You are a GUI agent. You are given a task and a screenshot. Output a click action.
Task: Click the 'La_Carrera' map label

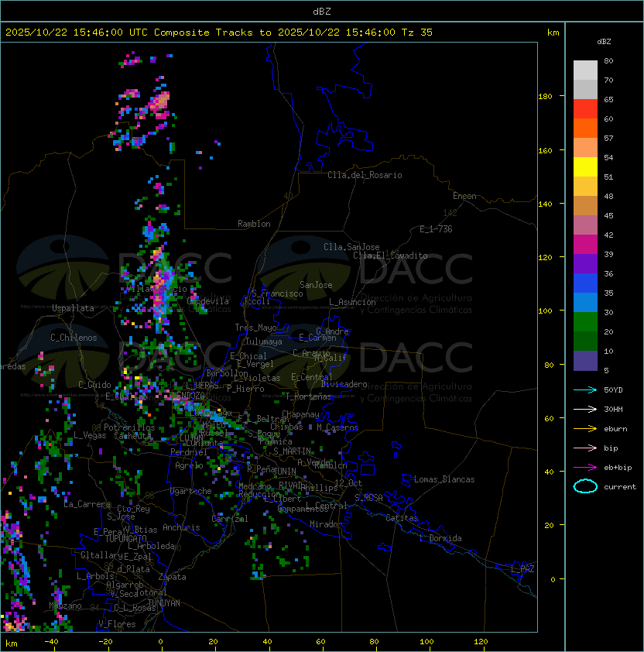point(87,504)
